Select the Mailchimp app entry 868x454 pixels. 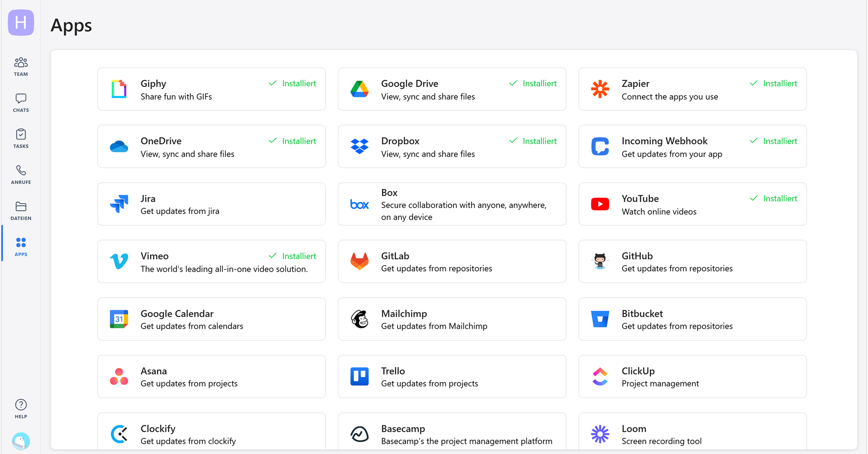pyautogui.click(x=452, y=319)
